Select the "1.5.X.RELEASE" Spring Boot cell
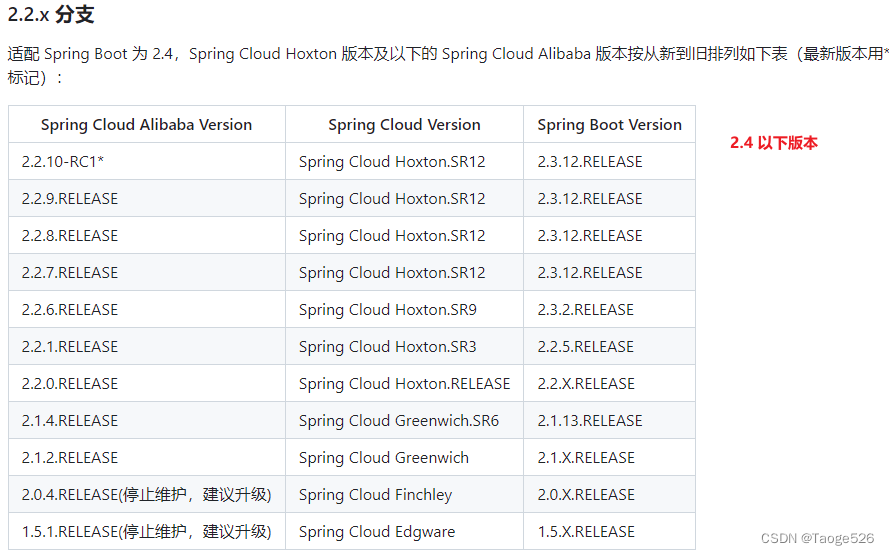Image resolution: width=889 pixels, height=555 pixels. [609, 532]
